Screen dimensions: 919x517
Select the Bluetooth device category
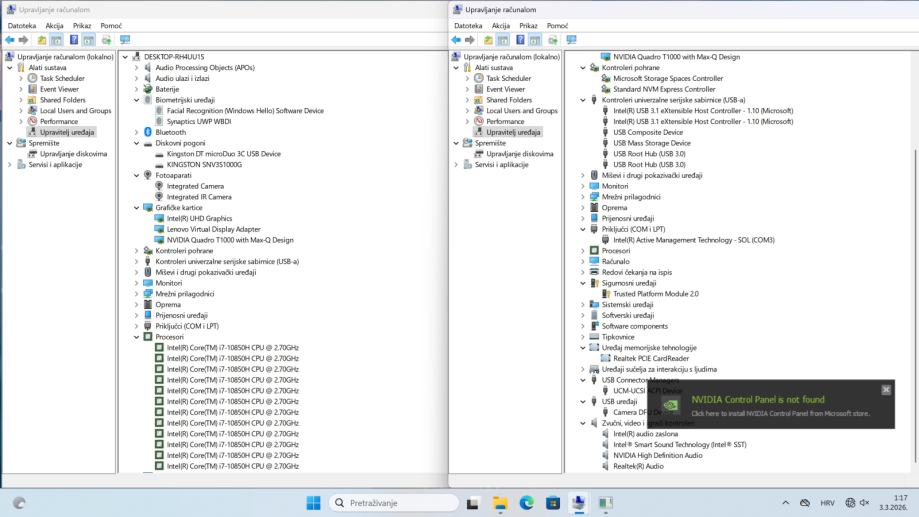170,132
